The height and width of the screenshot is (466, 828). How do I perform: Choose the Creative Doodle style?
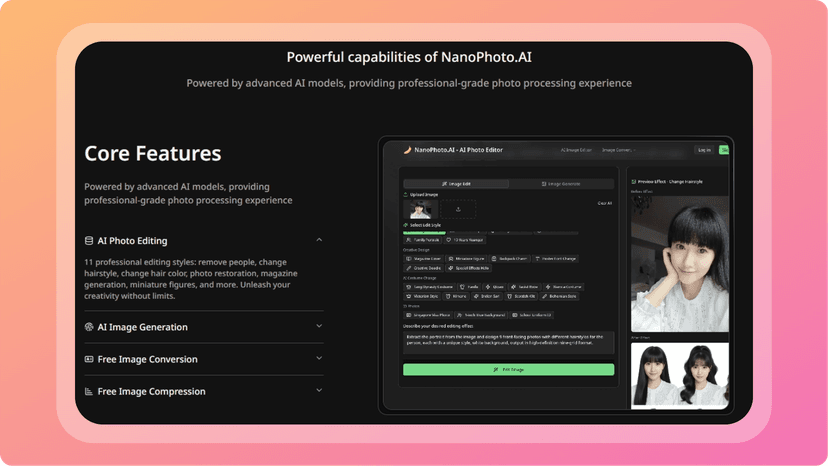pyautogui.click(x=424, y=268)
